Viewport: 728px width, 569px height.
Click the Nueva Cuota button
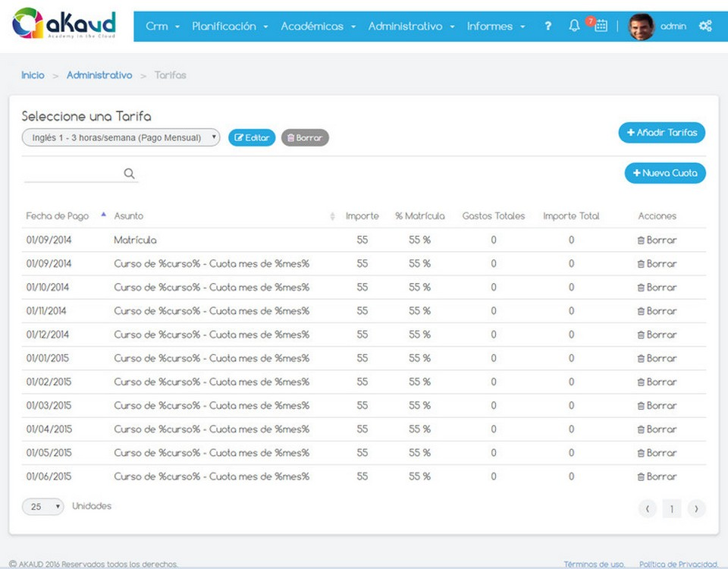(x=665, y=174)
